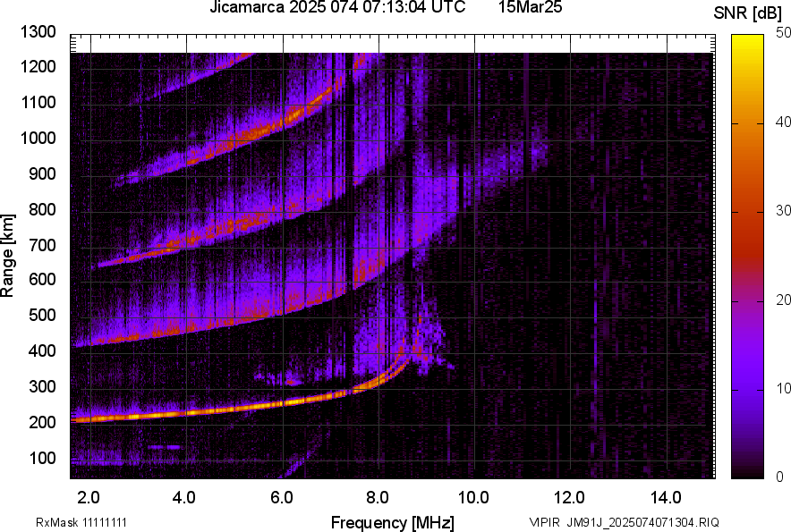
Task: Click the title 'Jicamarca 2025 074 07:13:04 UTC'
Action: pos(337,7)
